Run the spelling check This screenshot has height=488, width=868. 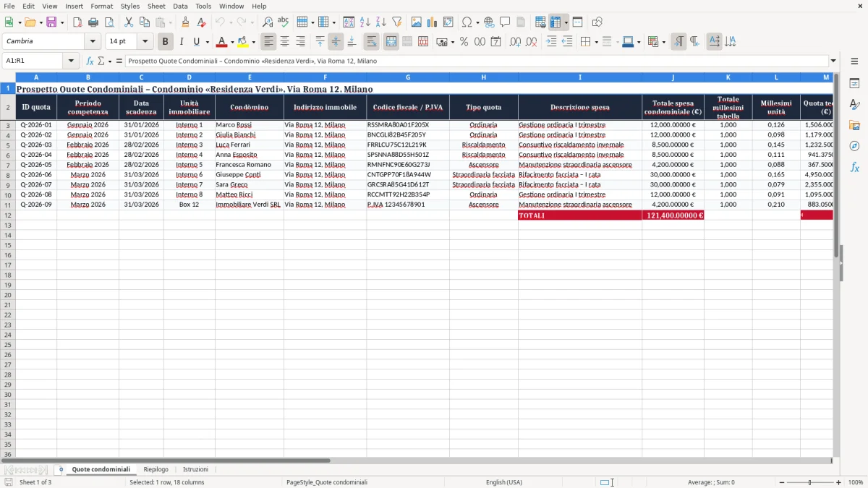(x=284, y=22)
